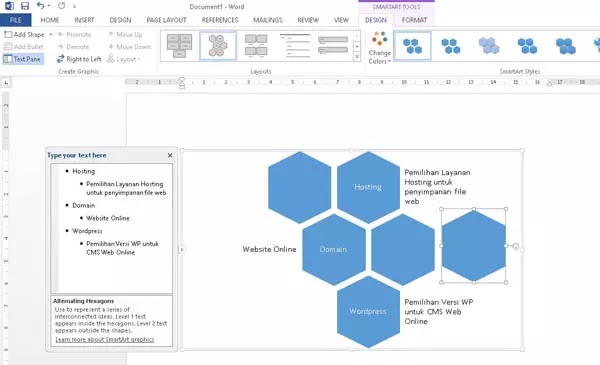Click Website Online sub-bullet in text pane
Viewport: 600px width, 365px height.
[x=108, y=218]
